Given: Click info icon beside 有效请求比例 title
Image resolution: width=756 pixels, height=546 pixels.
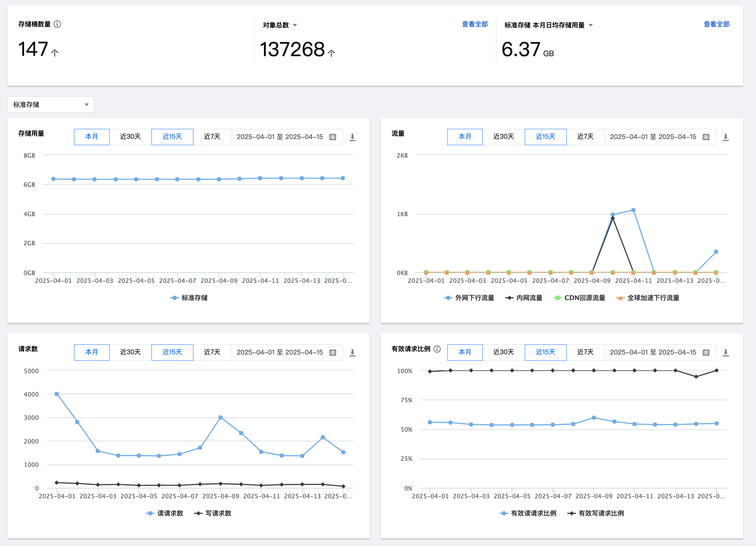Looking at the screenshot, I should click(437, 349).
